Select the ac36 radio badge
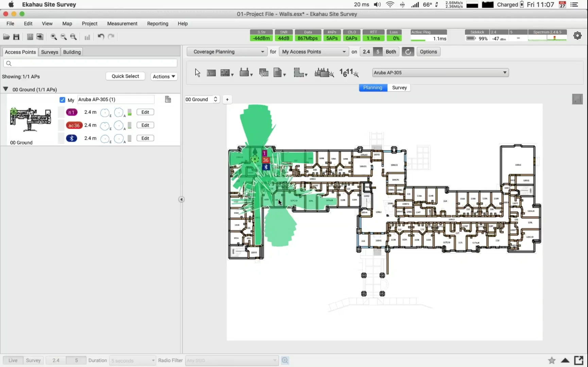 (x=74, y=125)
